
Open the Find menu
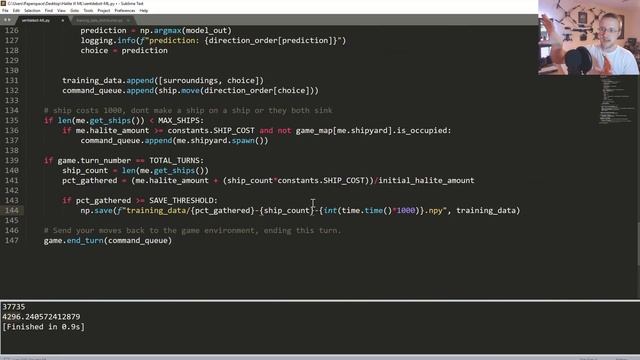pos(49,11)
